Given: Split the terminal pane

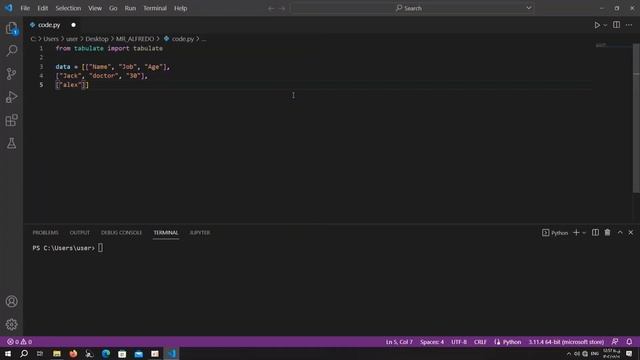Looking at the screenshot, I should 596,232.
